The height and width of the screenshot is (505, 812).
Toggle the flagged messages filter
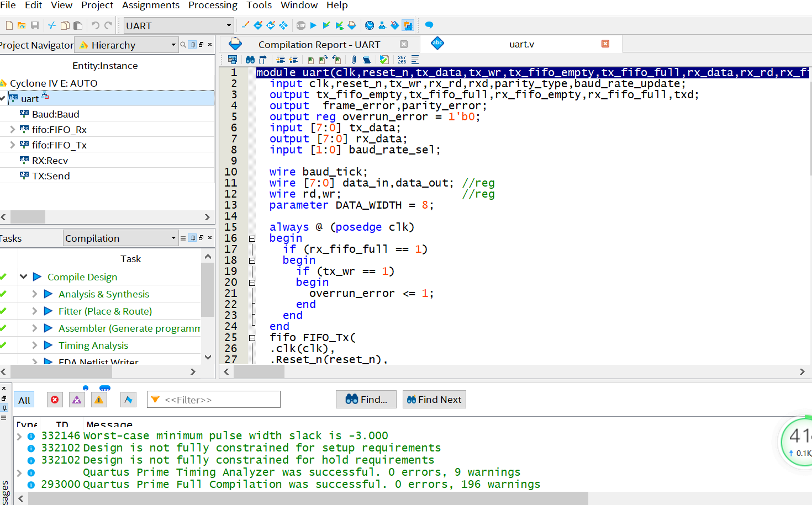(128, 400)
